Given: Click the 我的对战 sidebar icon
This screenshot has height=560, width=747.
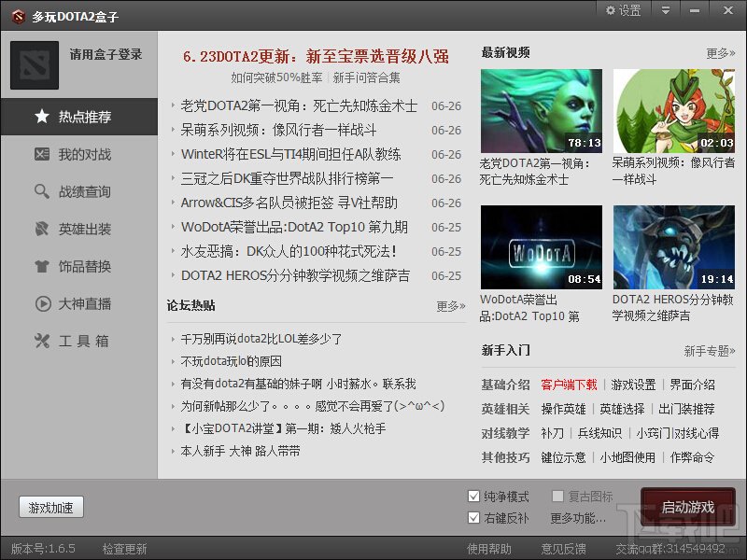Looking at the screenshot, I should pyautogui.click(x=42, y=154).
